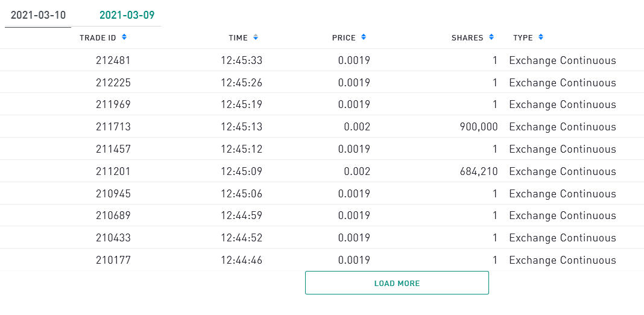Click Exchange Continuous type in first row
Image resolution: width=644 pixels, height=315 pixels.
coord(562,60)
